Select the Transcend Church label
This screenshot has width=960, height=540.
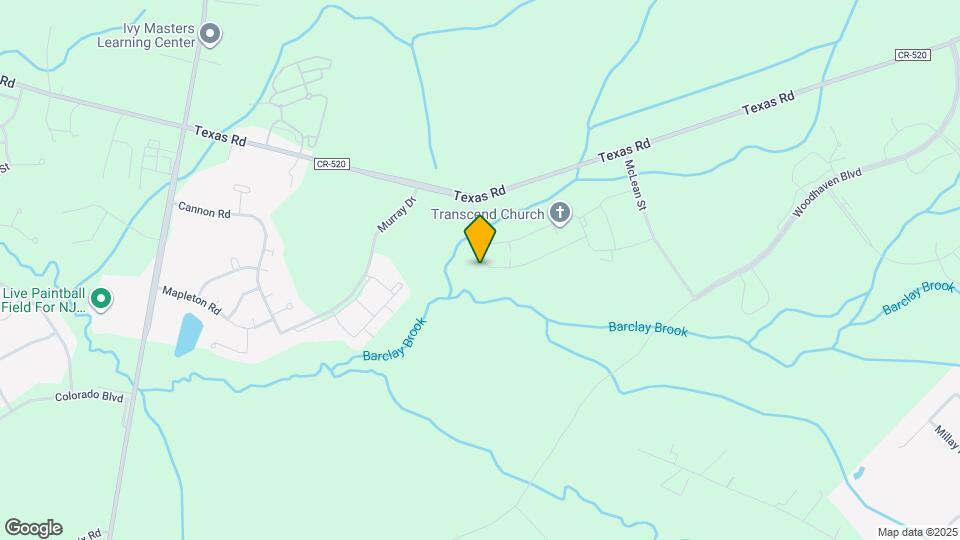pos(487,214)
